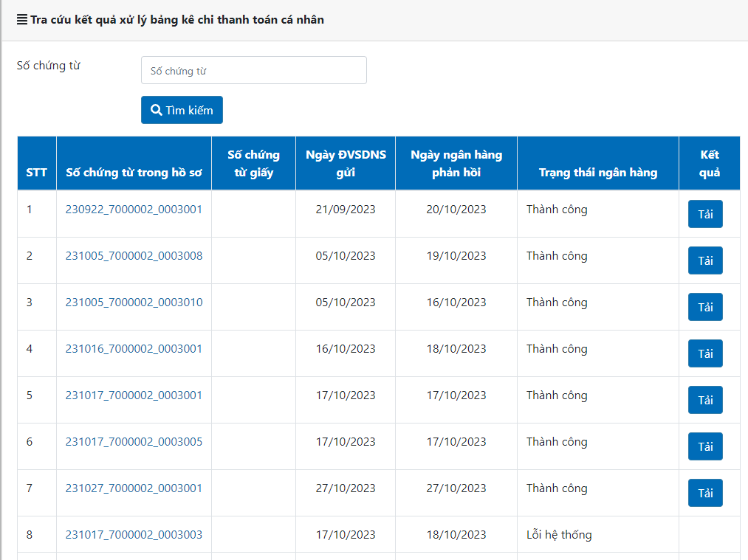Click the Tìm kiếm search button
This screenshot has width=748, height=560.
pyautogui.click(x=182, y=110)
